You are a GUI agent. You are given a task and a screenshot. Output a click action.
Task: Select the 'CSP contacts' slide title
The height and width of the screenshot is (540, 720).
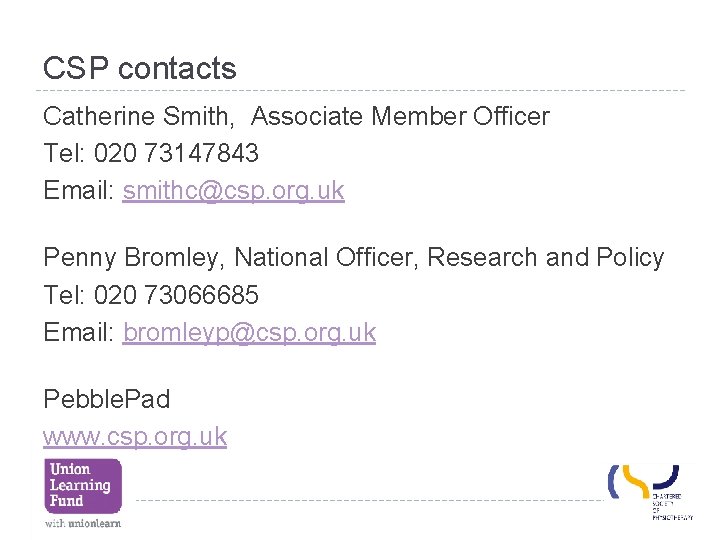point(139,69)
